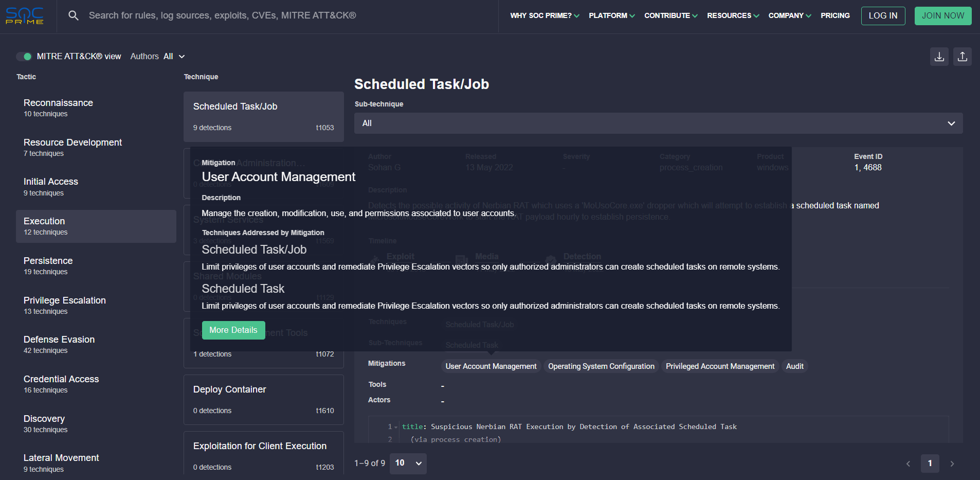This screenshot has height=480, width=980.
Task: Open the Scheduled Task/Job technique card
Action: coord(264,117)
